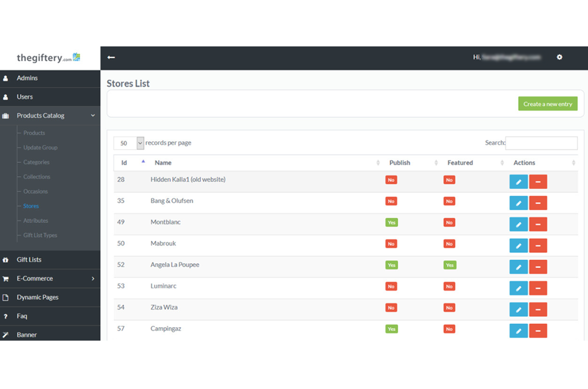Delete the Luminarc store
The height and width of the screenshot is (389, 588).
pyautogui.click(x=538, y=289)
